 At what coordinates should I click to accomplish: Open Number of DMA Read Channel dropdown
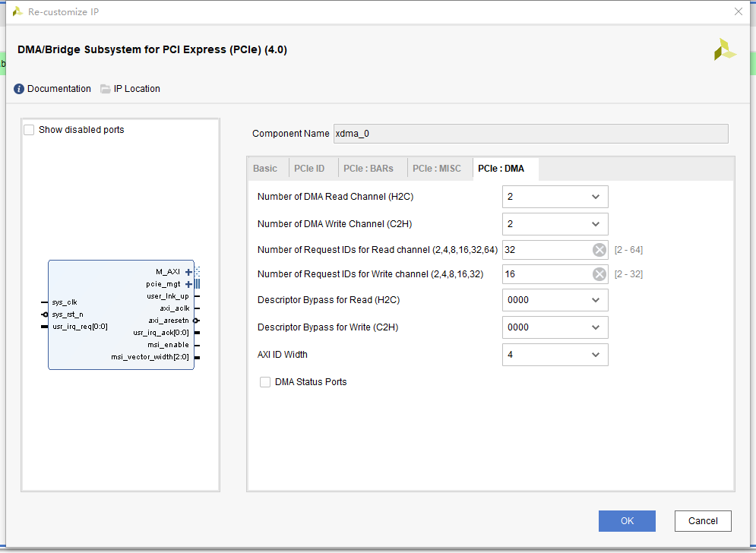(x=555, y=197)
